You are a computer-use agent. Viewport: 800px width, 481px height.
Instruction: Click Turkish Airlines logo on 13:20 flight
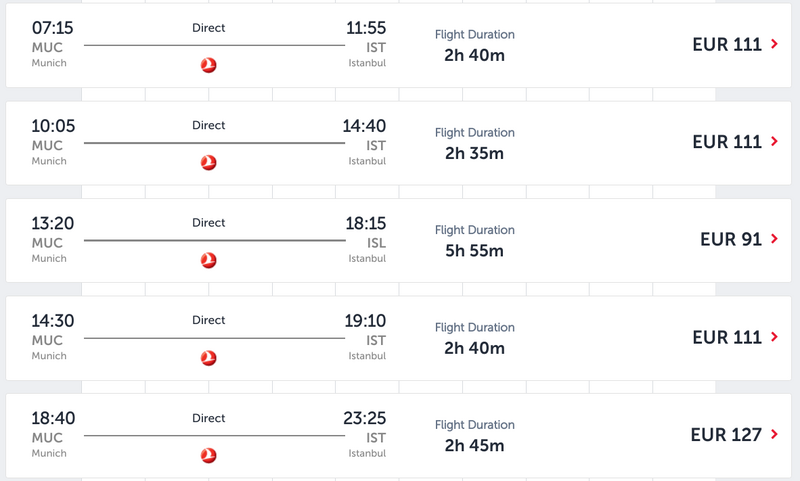208,260
